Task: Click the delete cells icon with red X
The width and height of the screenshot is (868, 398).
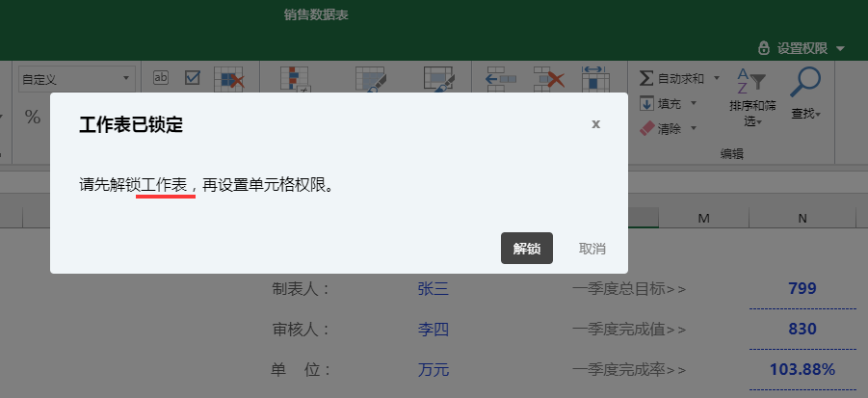Action: pos(549,80)
